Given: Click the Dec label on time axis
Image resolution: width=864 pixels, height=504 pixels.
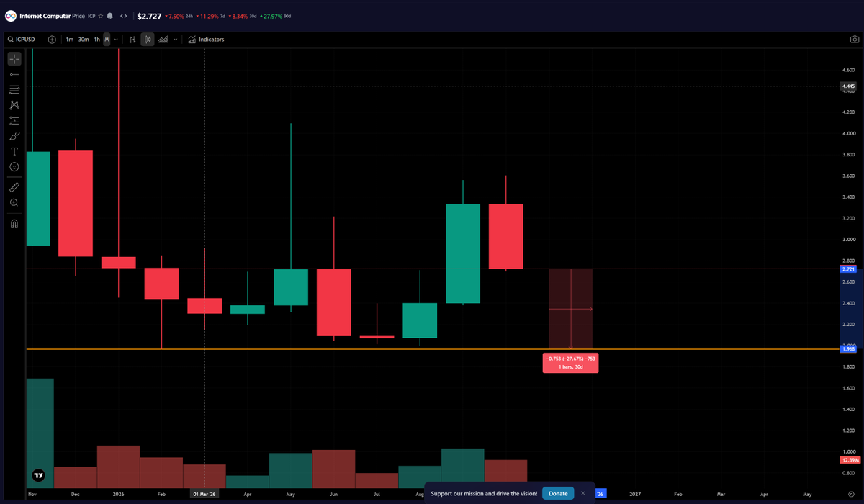Looking at the screenshot, I should [x=76, y=495].
